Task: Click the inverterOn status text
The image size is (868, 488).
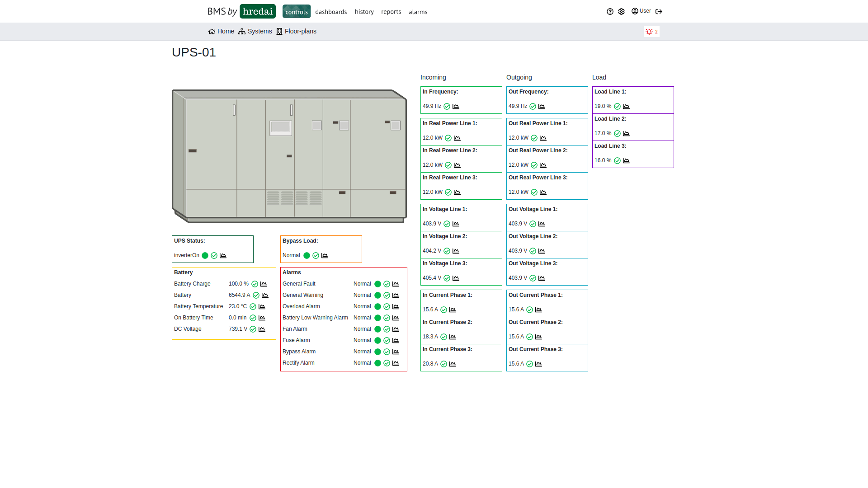Action: click(x=187, y=255)
